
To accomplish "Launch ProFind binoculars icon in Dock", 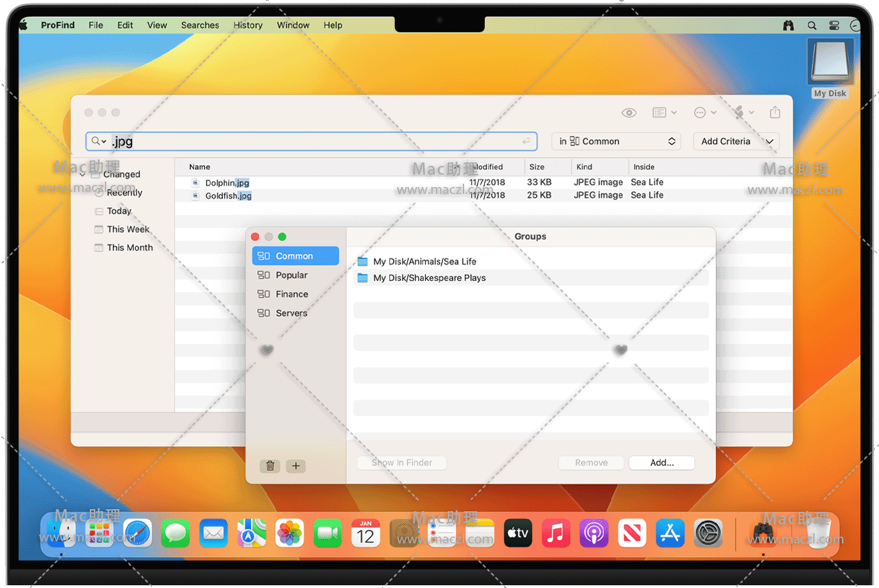I will 763,533.
